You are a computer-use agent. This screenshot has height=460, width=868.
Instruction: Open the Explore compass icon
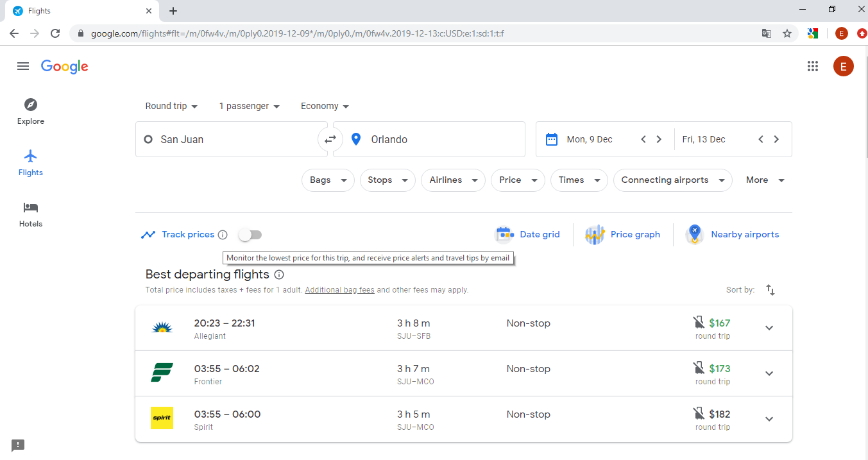(31, 105)
